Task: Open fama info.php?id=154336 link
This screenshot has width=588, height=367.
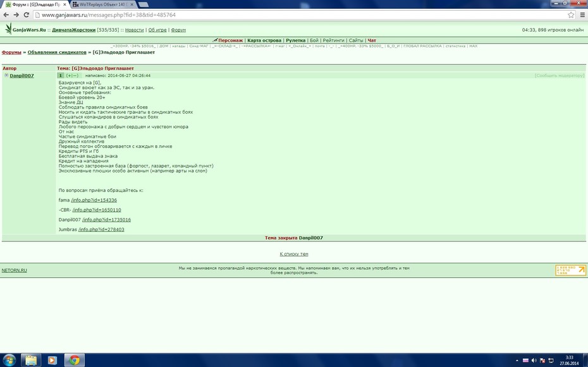Action: [94, 200]
